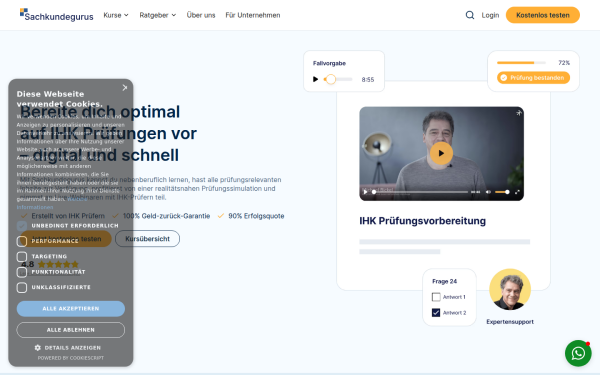
Task: Open the search magnifier icon
Action: (470, 15)
